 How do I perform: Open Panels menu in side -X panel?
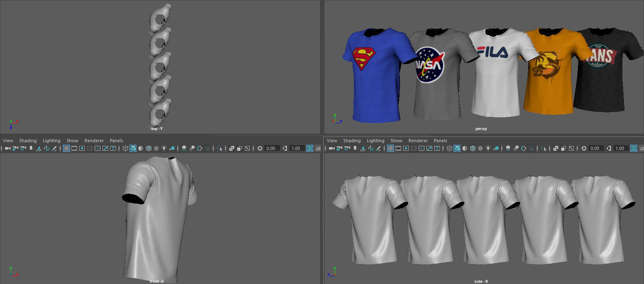pos(440,141)
